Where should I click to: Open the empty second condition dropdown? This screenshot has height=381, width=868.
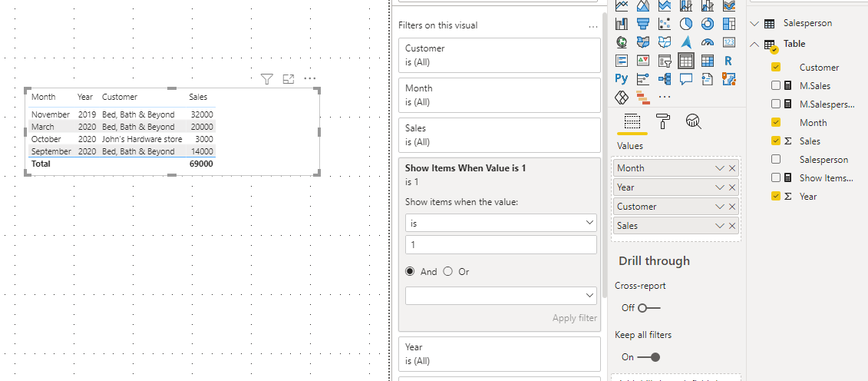coord(501,296)
